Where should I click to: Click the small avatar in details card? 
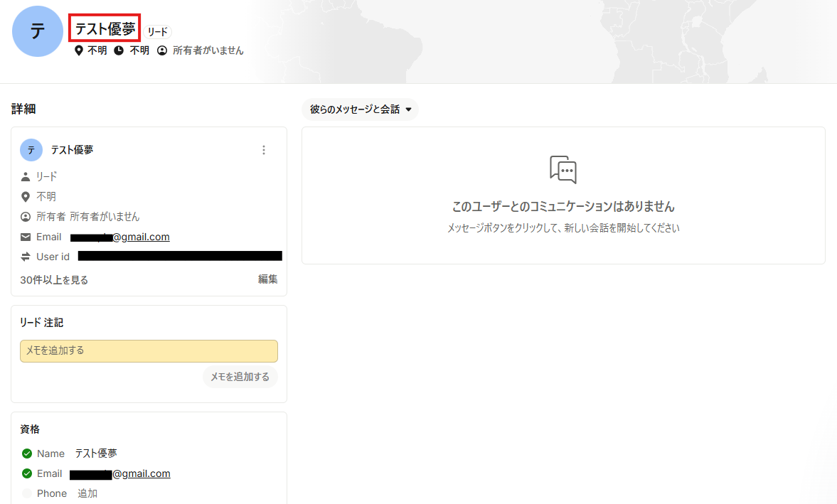(x=31, y=150)
